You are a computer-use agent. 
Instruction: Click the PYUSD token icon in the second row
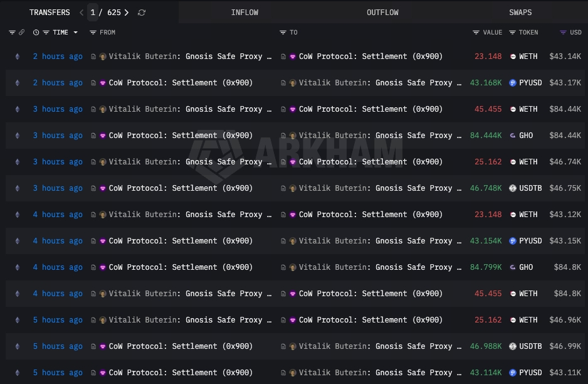513,83
